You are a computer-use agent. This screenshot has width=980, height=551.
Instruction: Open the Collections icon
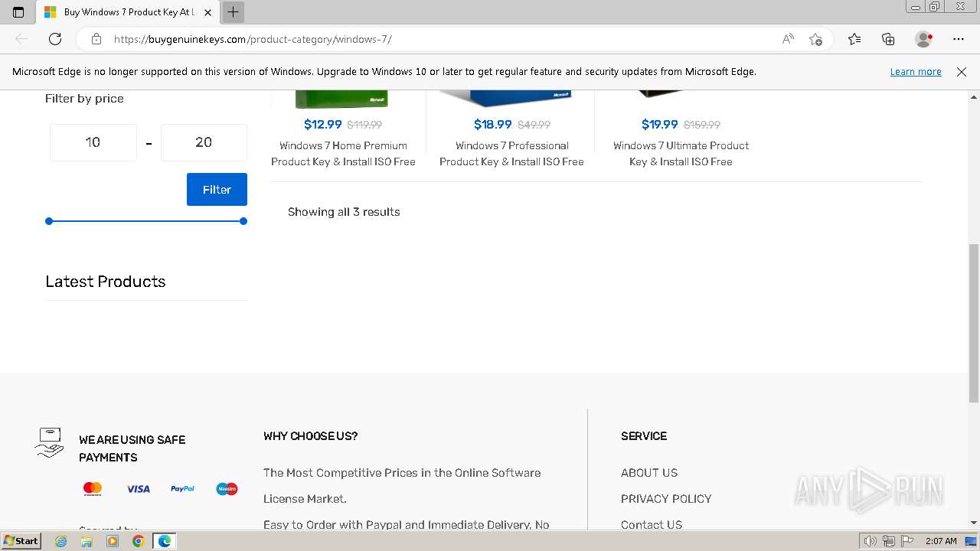[x=888, y=39]
